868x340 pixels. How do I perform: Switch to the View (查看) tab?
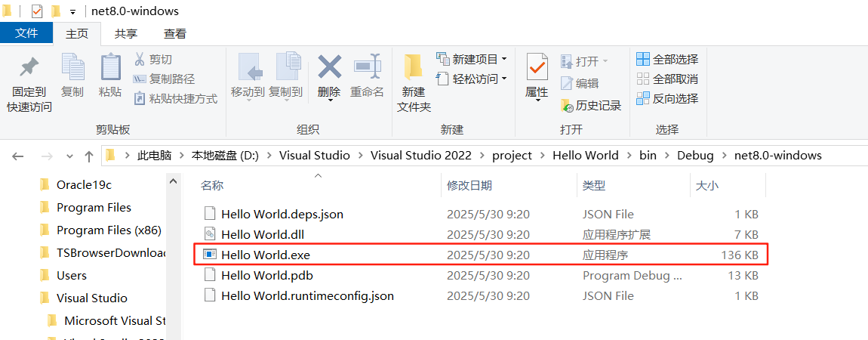click(x=175, y=34)
